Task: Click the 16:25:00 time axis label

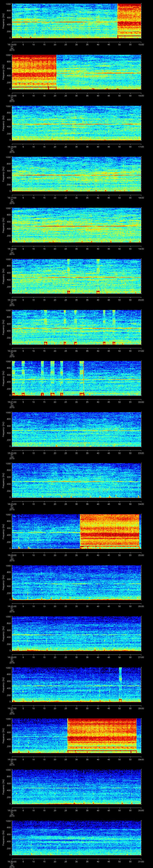Action: (x=12, y=606)
